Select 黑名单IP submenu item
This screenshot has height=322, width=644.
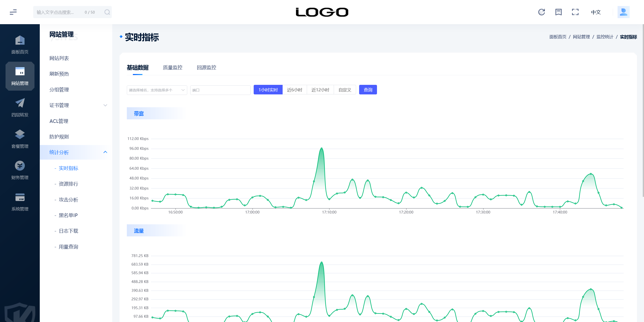pos(68,215)
